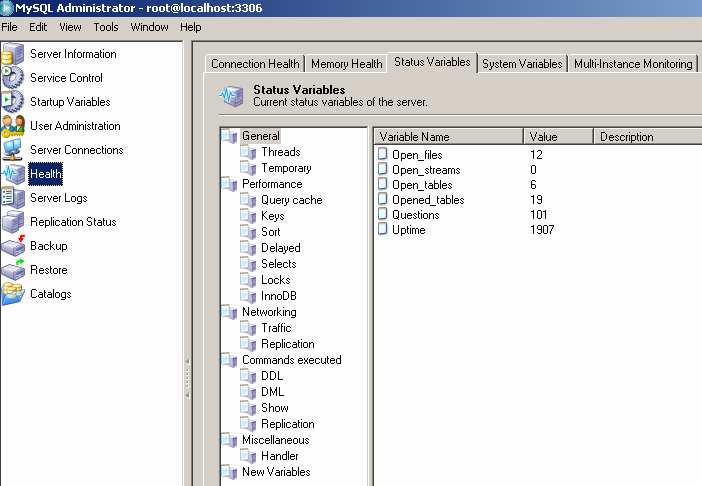Click the Health section icon
The width and height of the screenshot is (702, 486).
click(13, 174)
